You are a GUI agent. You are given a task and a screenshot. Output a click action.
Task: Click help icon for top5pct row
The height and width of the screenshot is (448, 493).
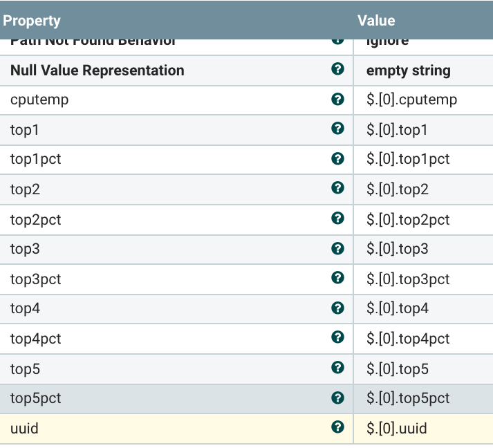pos(337,398)
